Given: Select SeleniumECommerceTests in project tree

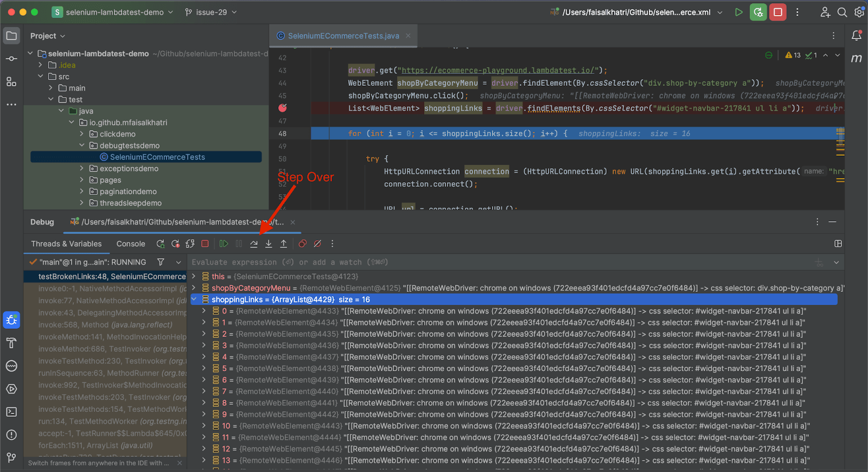Looking at the screenshot, I should [x=157, y=157].
